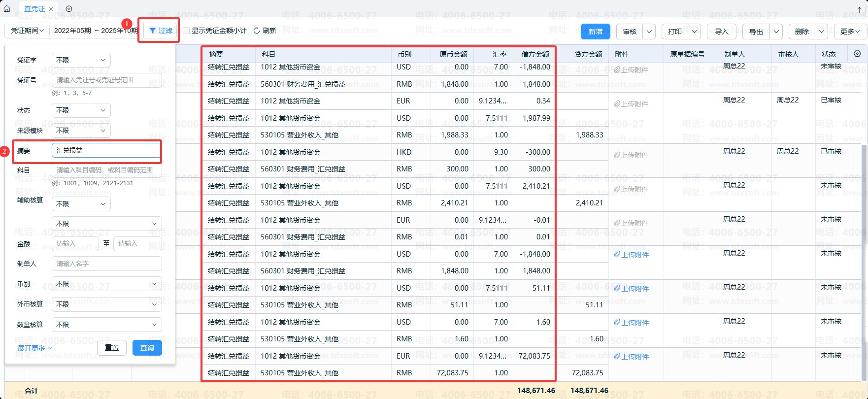Close the 查凭证 tab
The height and width of the screenshot is (399, 868).
(x=51, y=9)
